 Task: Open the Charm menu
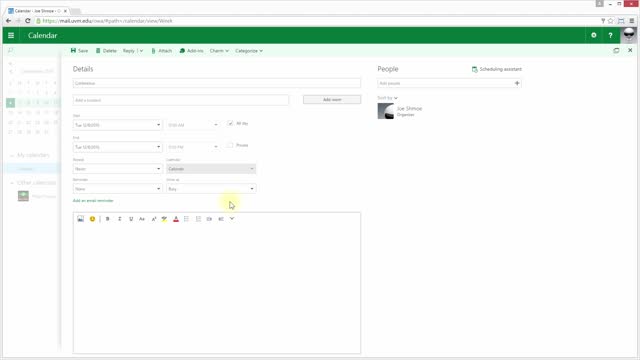pos(219,51)
